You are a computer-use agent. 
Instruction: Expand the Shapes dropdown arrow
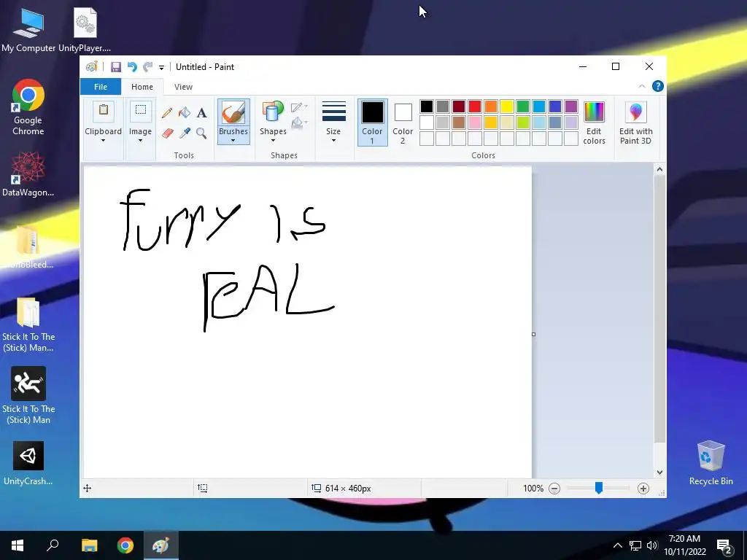[x=273, y=141]
